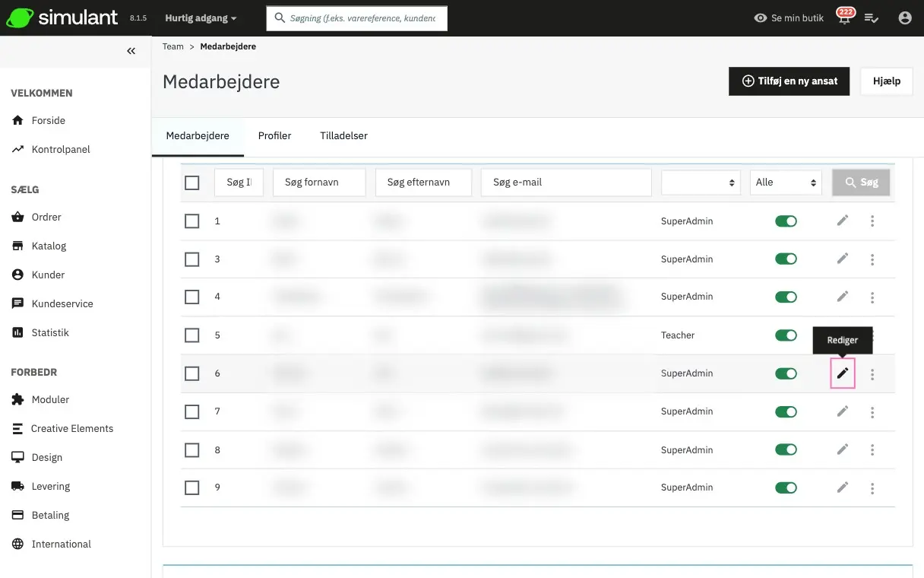The image size is (924, 578).
Task: Collapse the sidebar with double-chevron icon
Action: pos(131,51)
